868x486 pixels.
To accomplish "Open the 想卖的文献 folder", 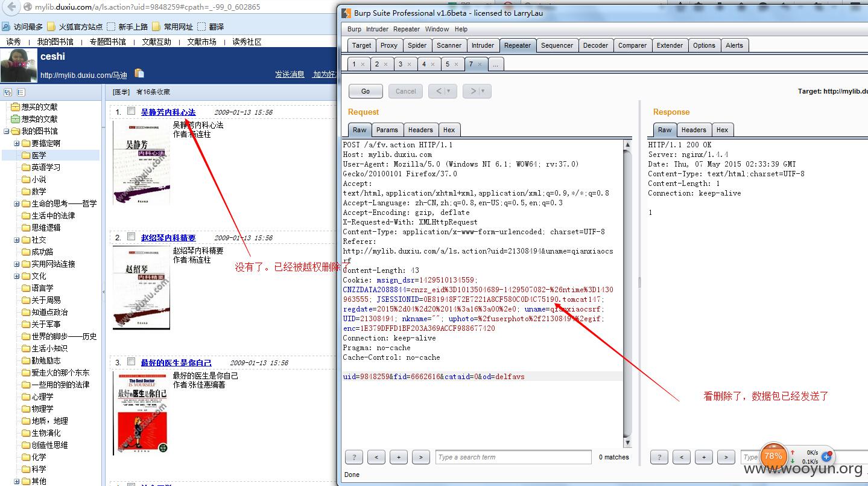I will 39,119.
